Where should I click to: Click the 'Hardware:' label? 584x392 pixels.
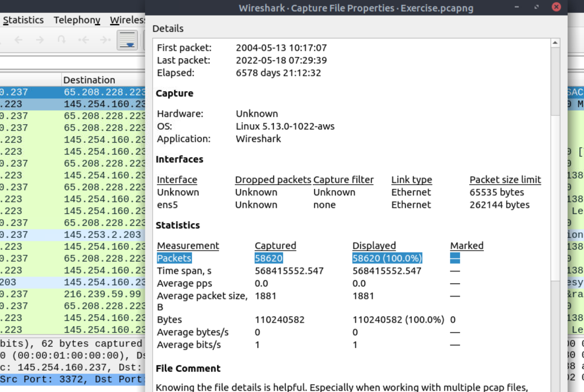coord(180,114)
